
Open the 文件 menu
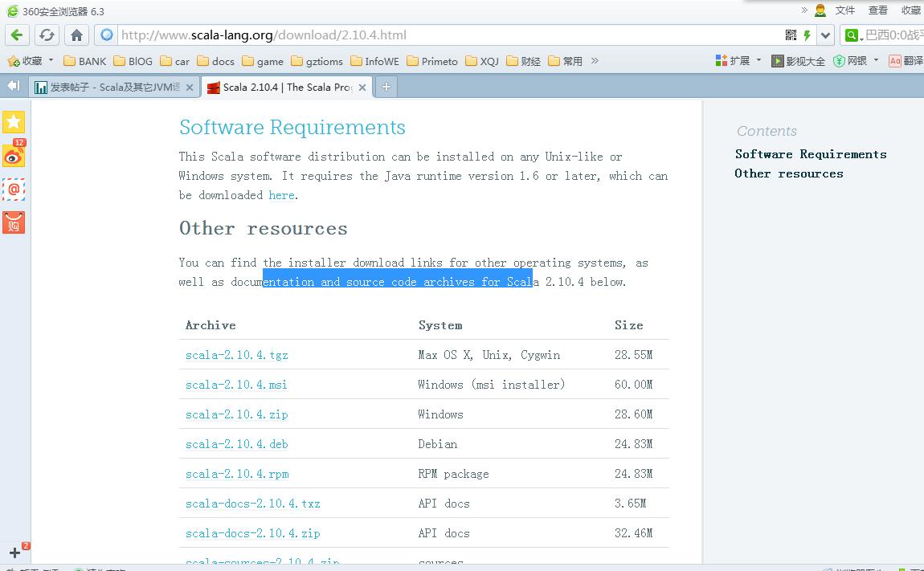845,10
